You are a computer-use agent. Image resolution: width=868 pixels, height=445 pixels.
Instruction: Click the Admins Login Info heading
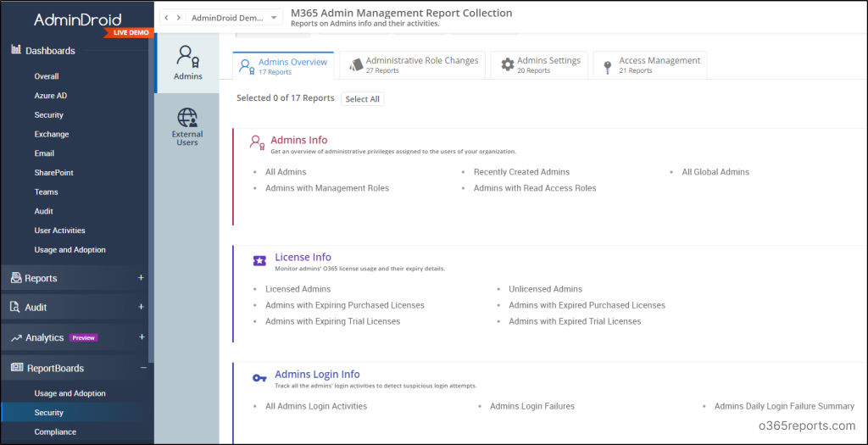pos(317,374)
